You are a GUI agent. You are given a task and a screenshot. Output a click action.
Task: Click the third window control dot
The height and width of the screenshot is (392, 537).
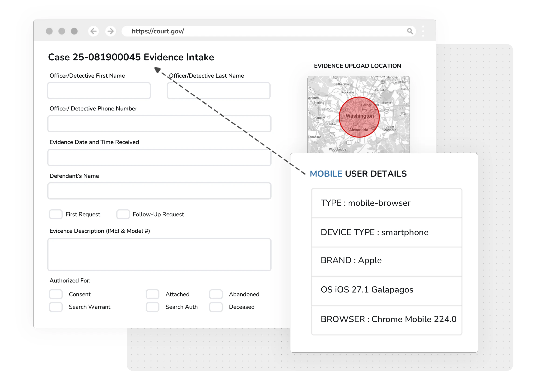74,31
